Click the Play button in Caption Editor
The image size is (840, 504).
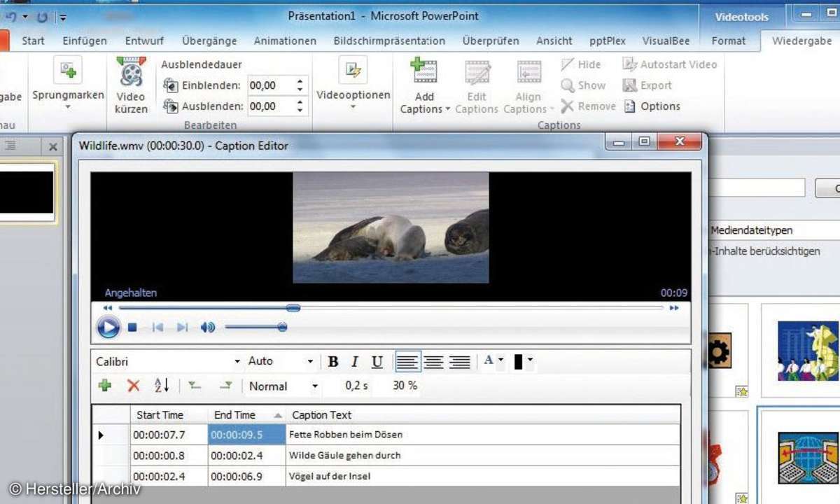[108, 327]
